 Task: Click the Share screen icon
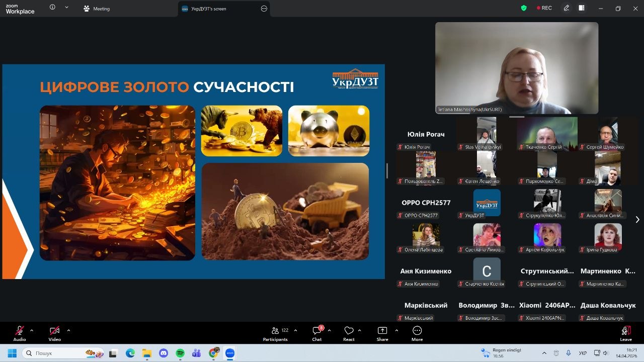pos(382,329)
